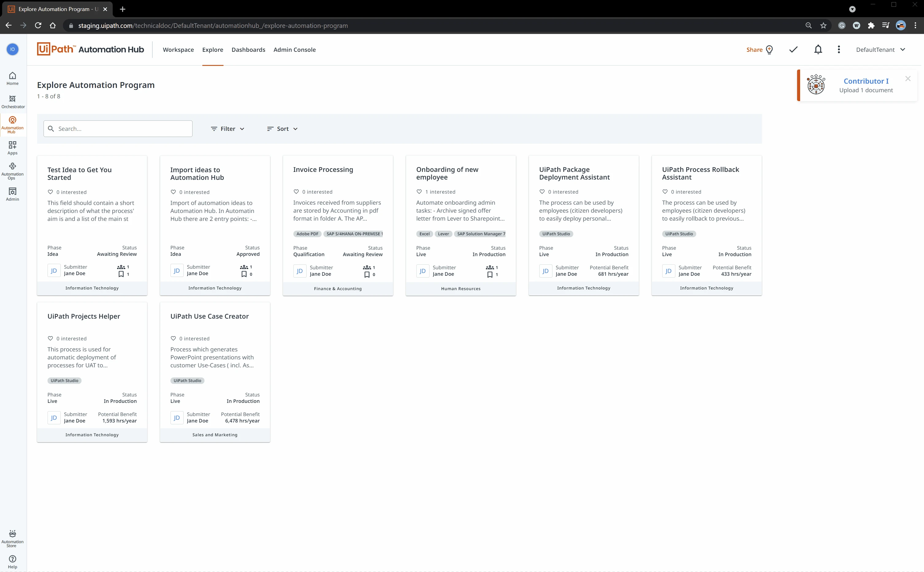This screenshot has height=572, width=924.
Task: Open the tasks checkmark icon
Action: tap(793, 50)
